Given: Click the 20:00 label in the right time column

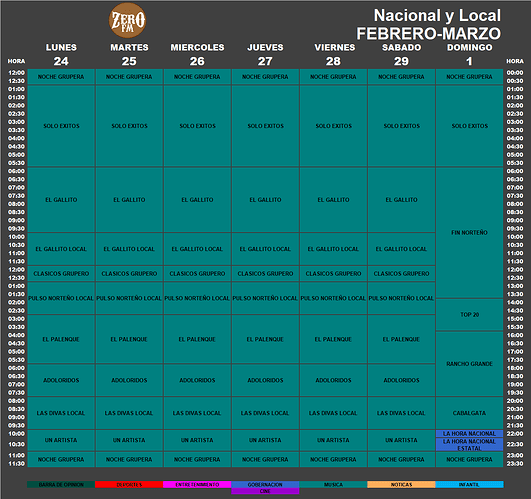Looking at the screenshot, I should (515, 401).
